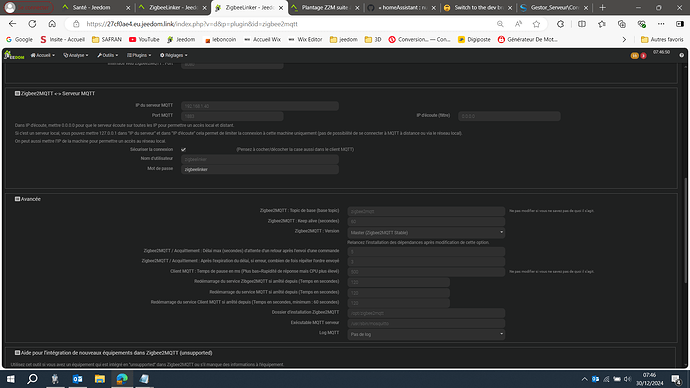Screen dimensions: 690x388
Task: Collapse the Avancée section
Action: pyautogui.click(x=17, y=199)
